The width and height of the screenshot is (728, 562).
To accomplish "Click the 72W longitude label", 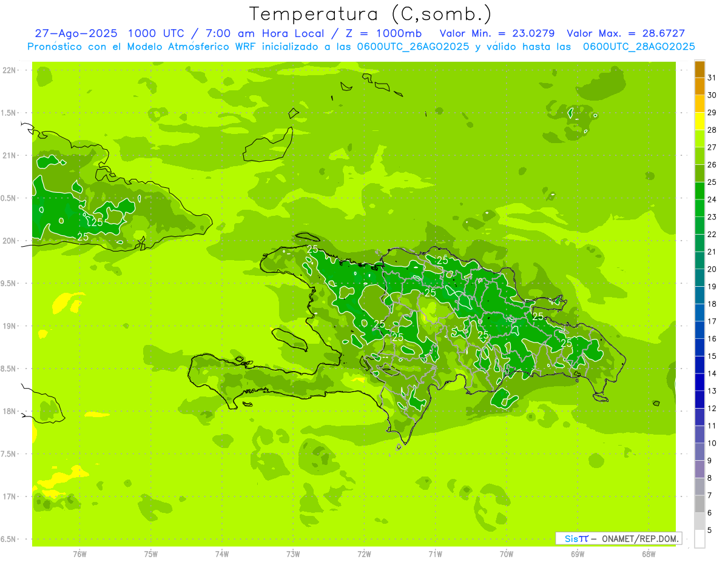I will [365, 554].
